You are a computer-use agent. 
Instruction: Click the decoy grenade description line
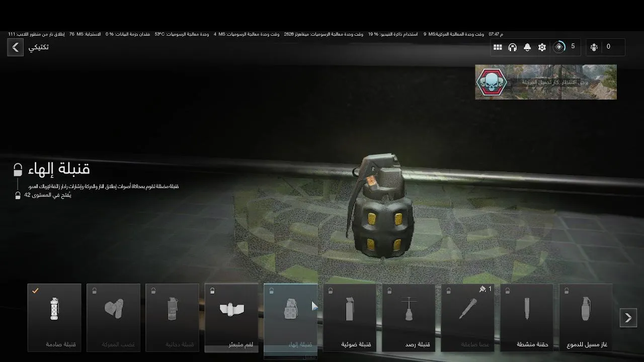[103, 187]
